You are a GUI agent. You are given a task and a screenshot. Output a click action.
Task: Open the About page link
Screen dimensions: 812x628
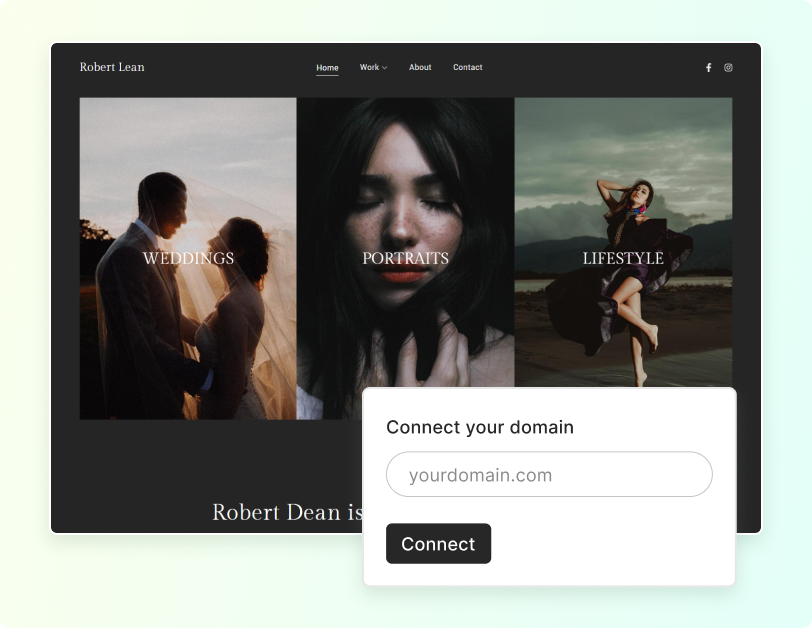420,68
